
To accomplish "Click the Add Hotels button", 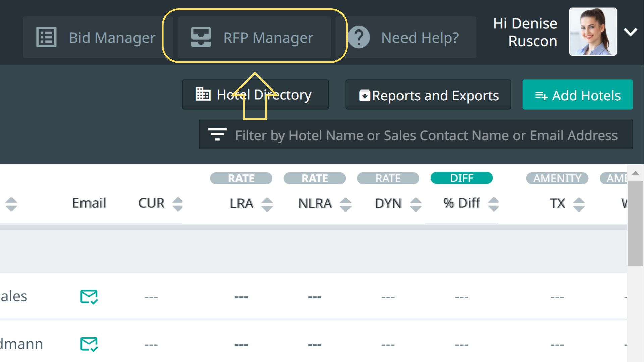I will (x=577, y=95).
